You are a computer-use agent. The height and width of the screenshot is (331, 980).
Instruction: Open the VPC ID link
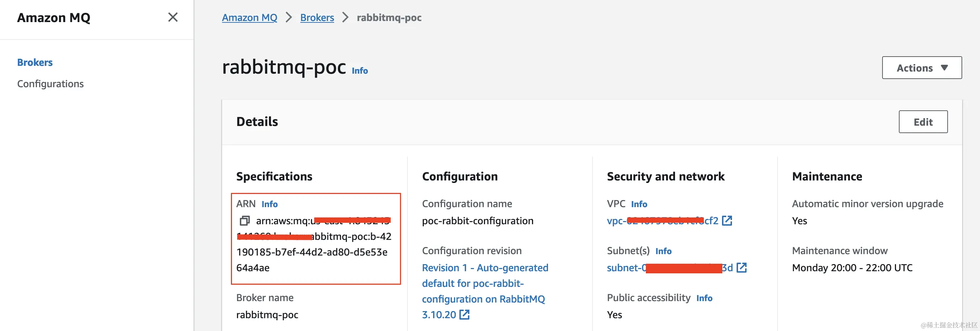tap(662, 221)
